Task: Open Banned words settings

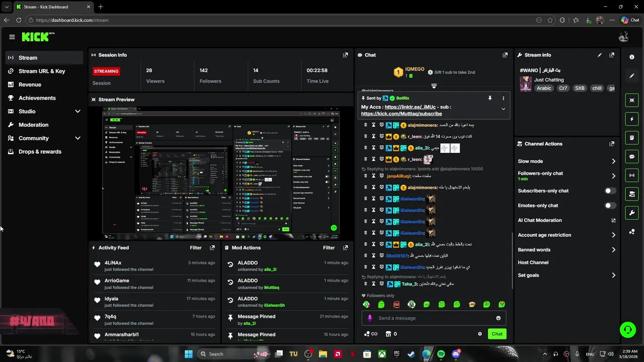Action: tap(567, 250)
